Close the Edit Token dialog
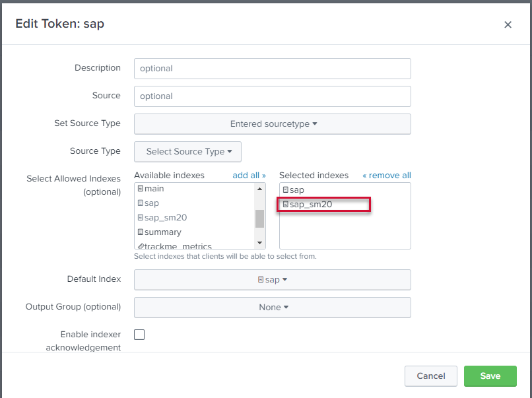 (x=508, y=24)
